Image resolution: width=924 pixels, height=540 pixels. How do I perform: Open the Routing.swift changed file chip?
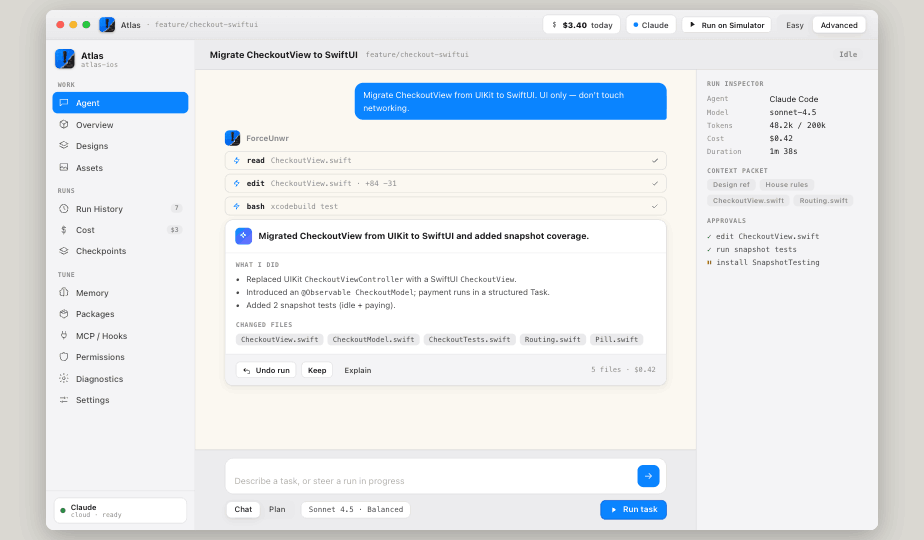point(552,340)
